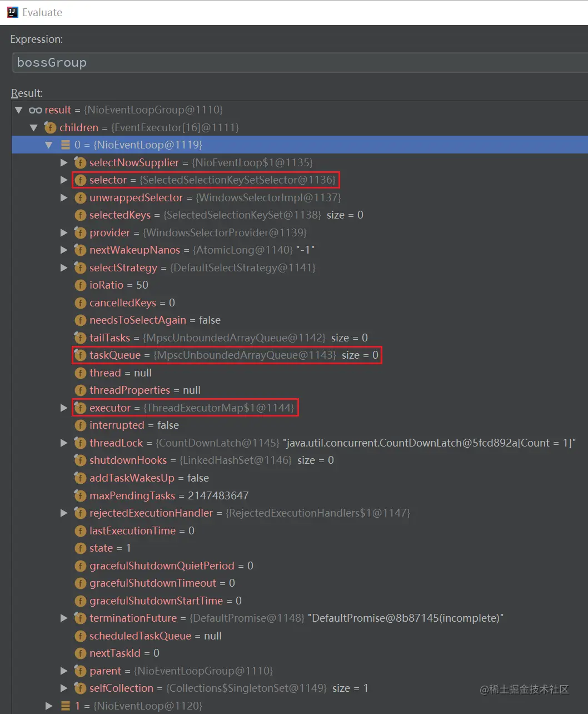Expand the executor field arrow

(x=64, y=408)
